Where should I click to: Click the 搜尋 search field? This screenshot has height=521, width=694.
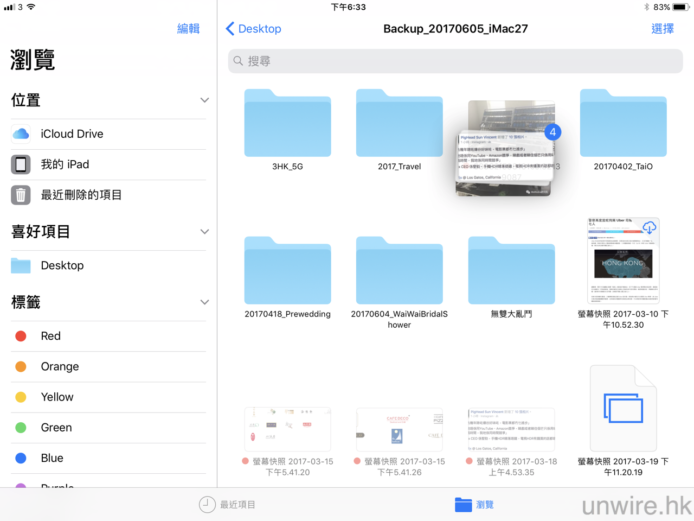tap(455, 61)
